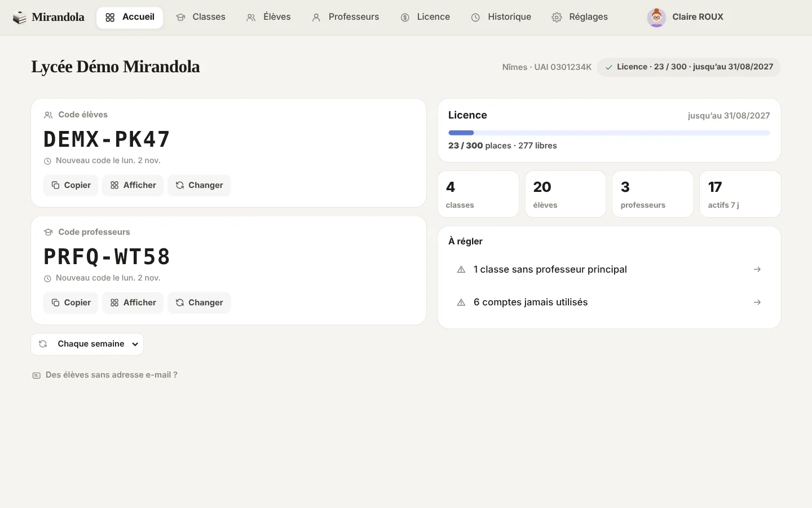This screenshot has height=508, width=812.
Task: Click the DEMX-PK47 code text
Action: [107, 139]
